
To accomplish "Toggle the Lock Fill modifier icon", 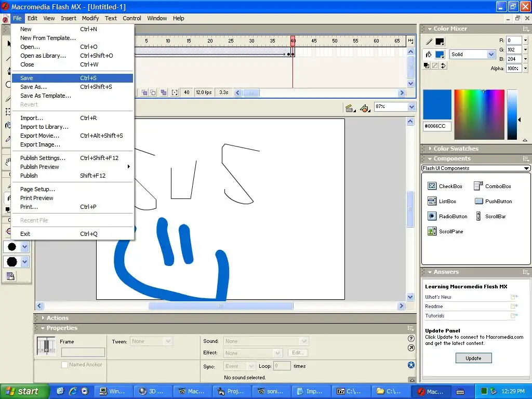I will pyautogui.click(x=10, y=276).
